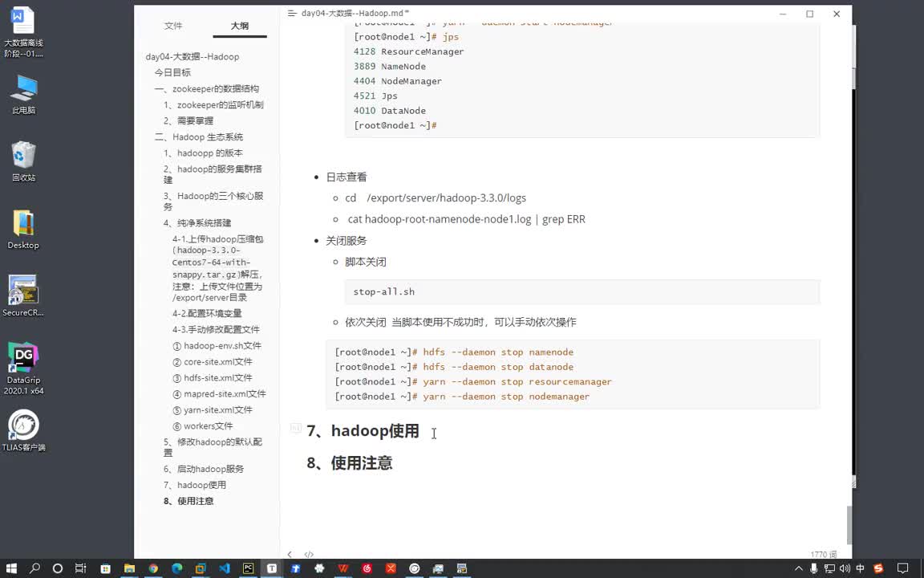This screenshot has height=578, width=924.
Task: Open the Windows Start menu
Action: [x=11, y=568]
